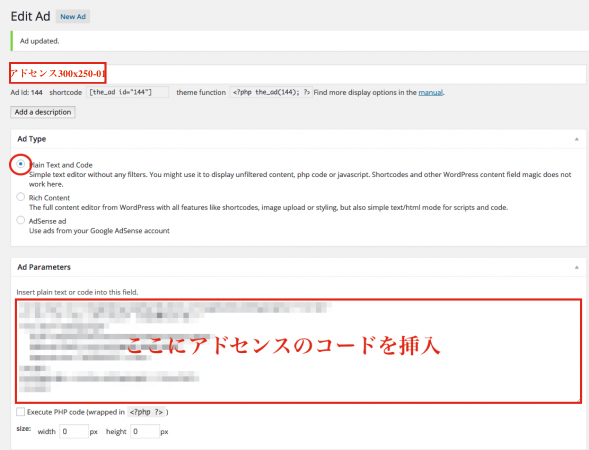Viewport: 589px width, 450px height.
Task: Click the Ad Id: 144 text
Action: [26, 92]
